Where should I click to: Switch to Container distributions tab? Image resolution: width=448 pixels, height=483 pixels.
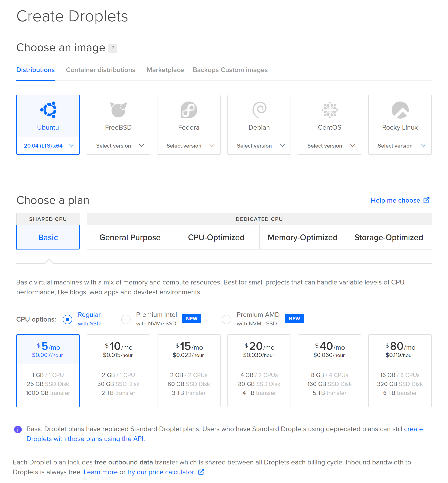[x=101, y=70]
